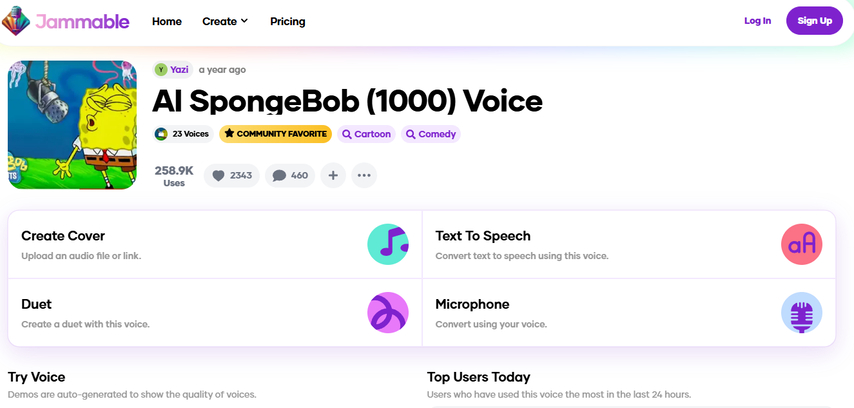Open the Pricing page

288,21
